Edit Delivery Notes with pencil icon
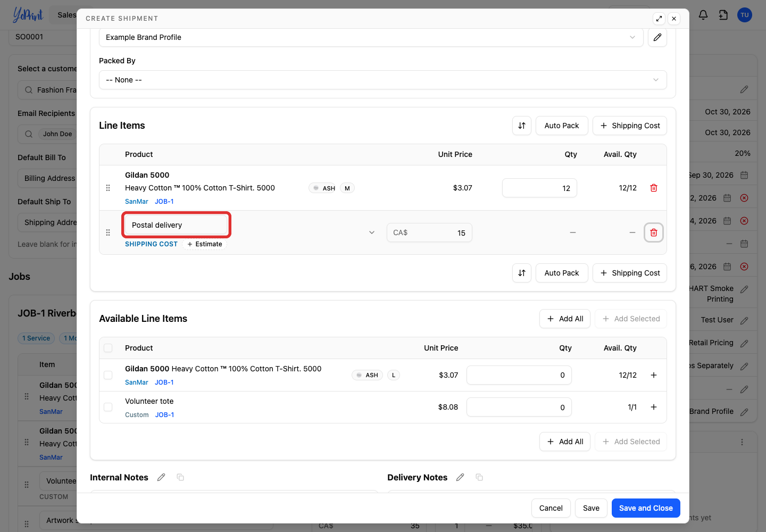 click(x=460, y=477)
